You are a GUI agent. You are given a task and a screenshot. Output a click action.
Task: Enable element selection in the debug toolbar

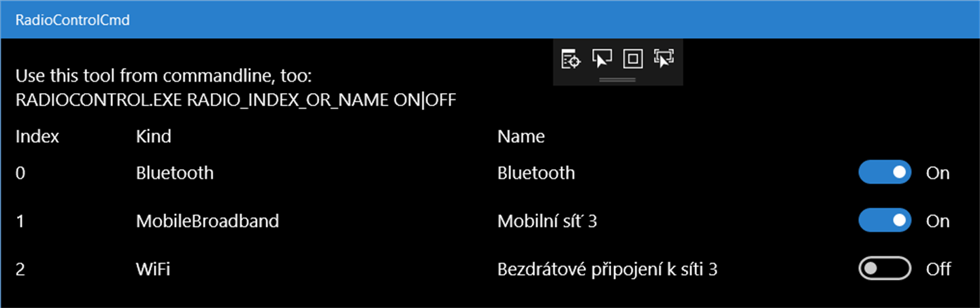pos(602,59)
